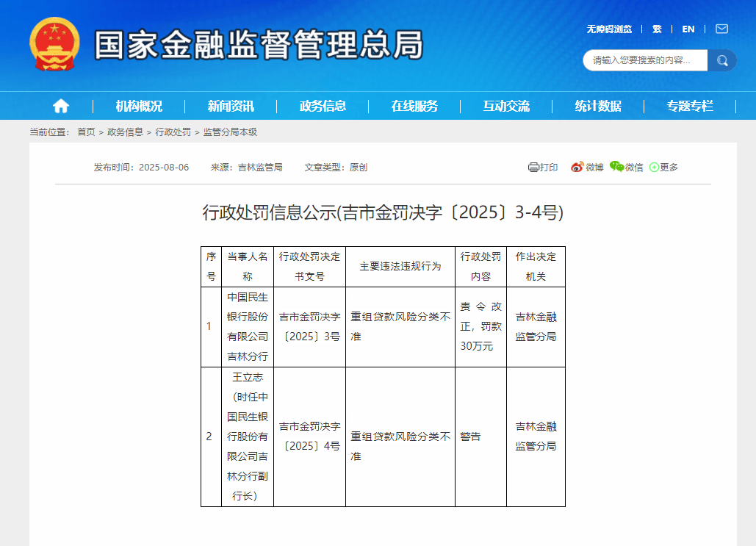Click the publish date 2025-08-06
This screenshot has height=546, width=756.
(164, 168)
